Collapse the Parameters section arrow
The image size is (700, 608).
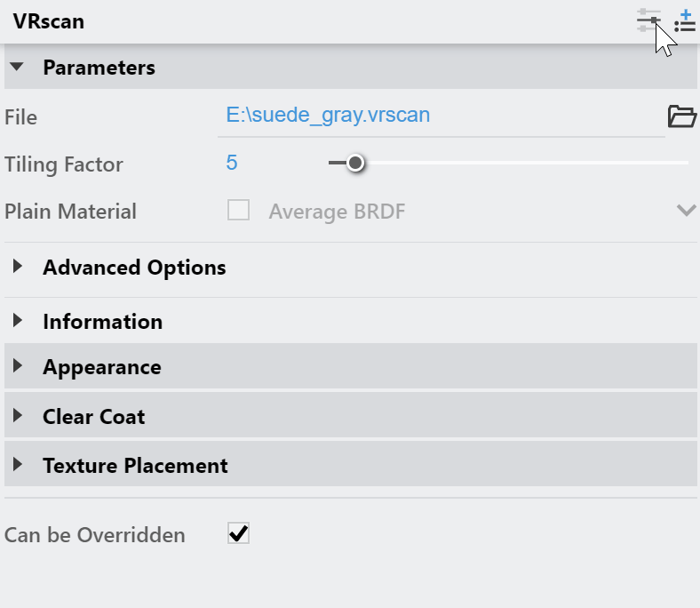point(17,67)
